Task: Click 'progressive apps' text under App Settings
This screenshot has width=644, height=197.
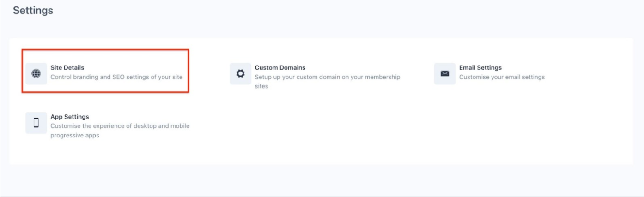Action: [x=74, y=135]
